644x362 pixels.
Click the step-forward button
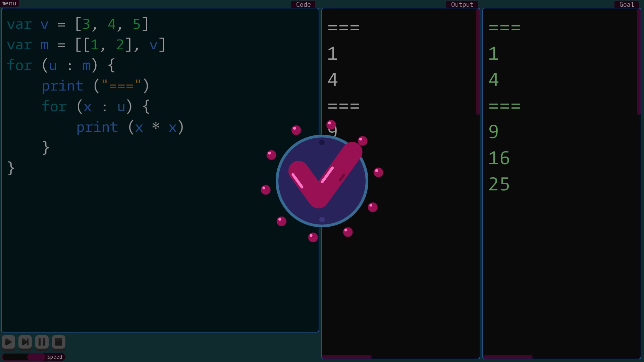coord(25,342)
